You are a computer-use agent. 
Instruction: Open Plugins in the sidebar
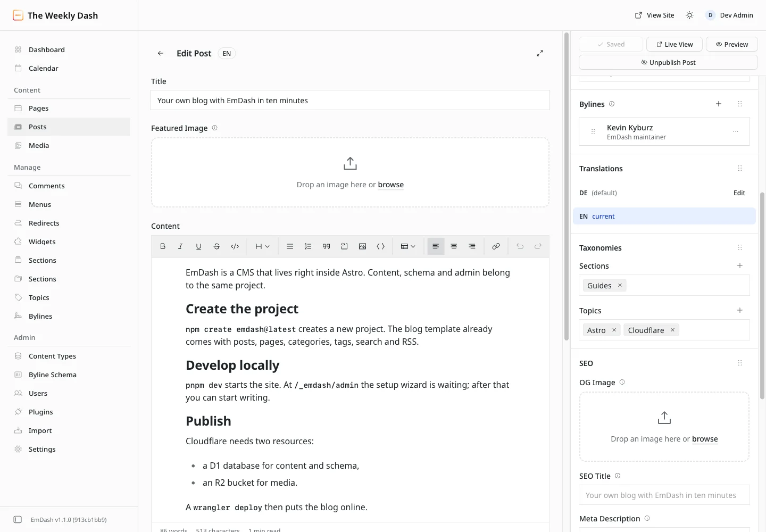point(69,412)
